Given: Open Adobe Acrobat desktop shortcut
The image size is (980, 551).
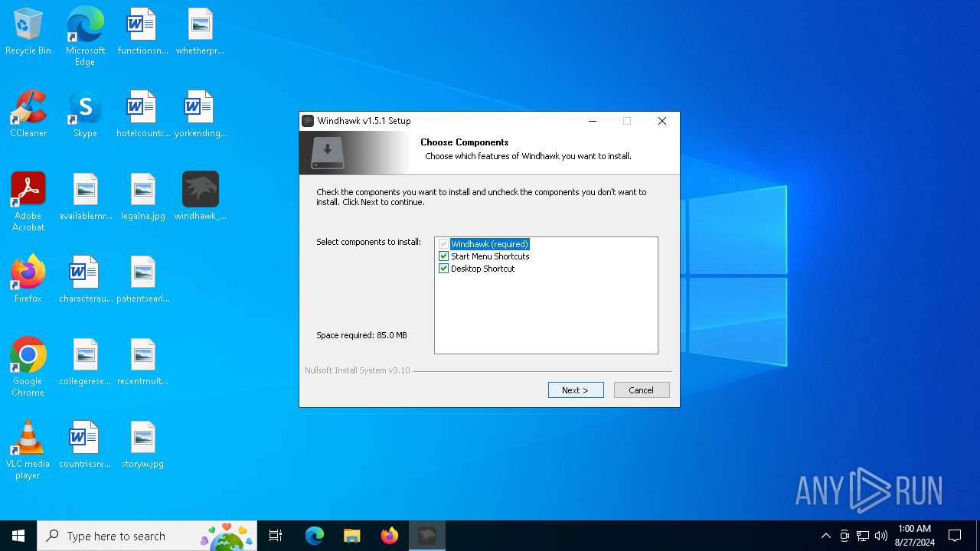Looking at the screenshot, I should [x=28, y=202].
